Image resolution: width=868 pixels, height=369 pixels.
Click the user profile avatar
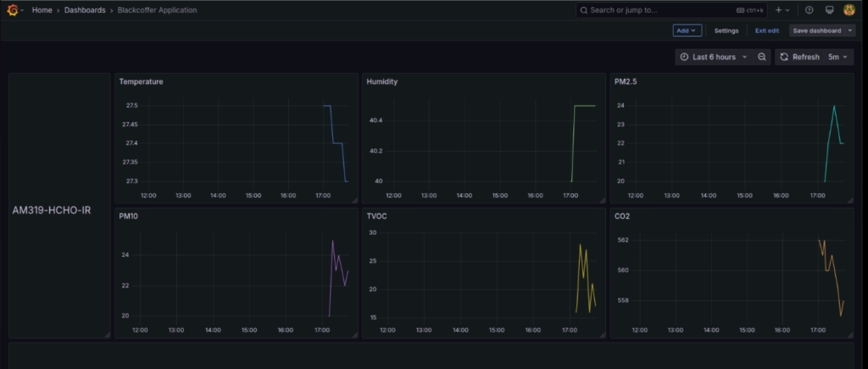849,10
